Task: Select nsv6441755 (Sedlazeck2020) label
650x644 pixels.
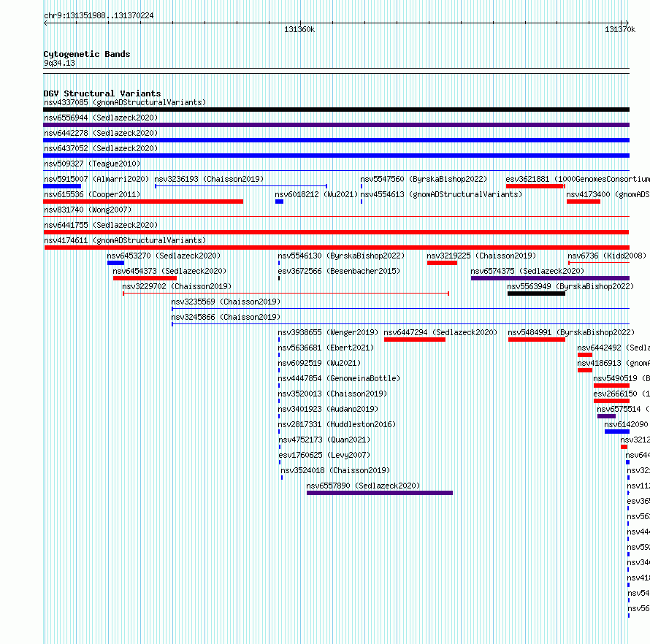Action: (x=101, y=225)
